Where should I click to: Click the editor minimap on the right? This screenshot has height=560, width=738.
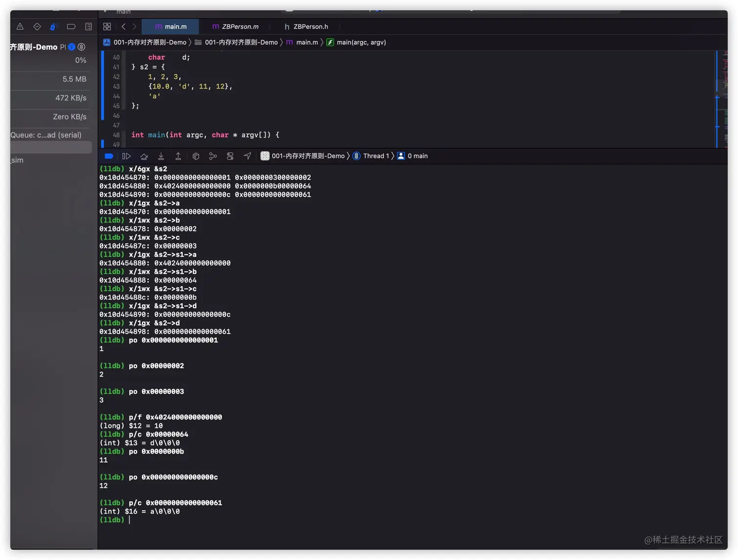(x=722, y=99)
